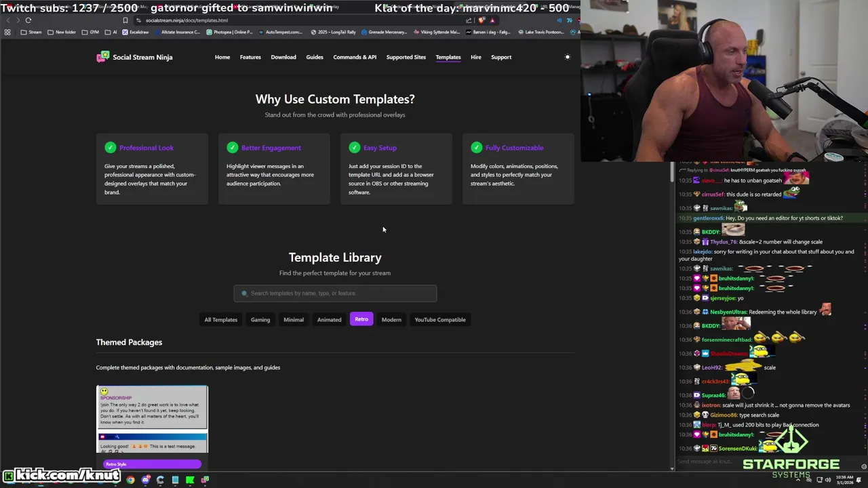Image resolution: width=868 pixels, height=488 pixels.
Task: Open the Notepad icon in taskbar
Action: point(175,480)
